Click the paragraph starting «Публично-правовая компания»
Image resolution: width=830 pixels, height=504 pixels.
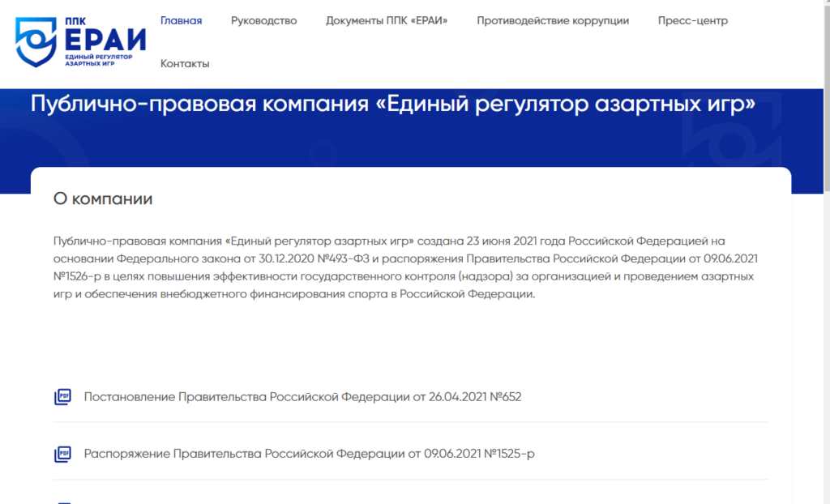(x=405, y=267)
